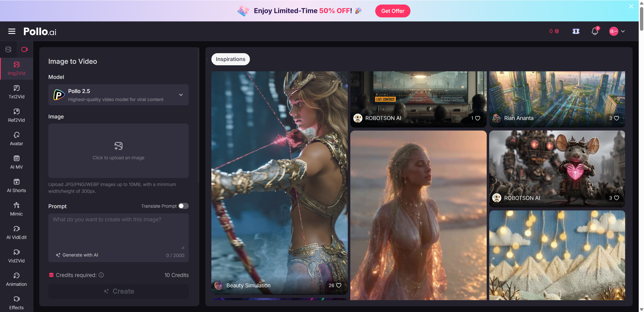644x312 pixels.
Task: Open the Txt2Vid tool in sidebar
Action: (x=16, y=92)
